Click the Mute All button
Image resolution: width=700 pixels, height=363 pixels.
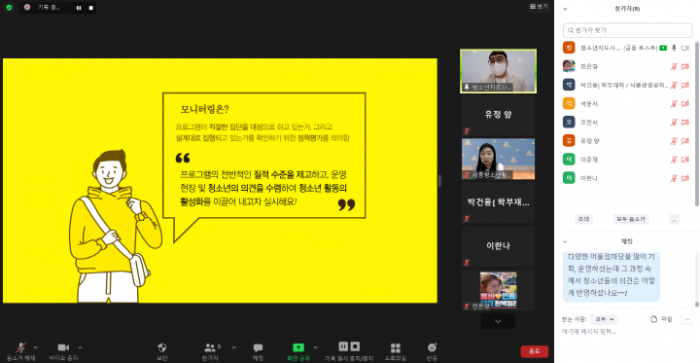click(631, 219)
